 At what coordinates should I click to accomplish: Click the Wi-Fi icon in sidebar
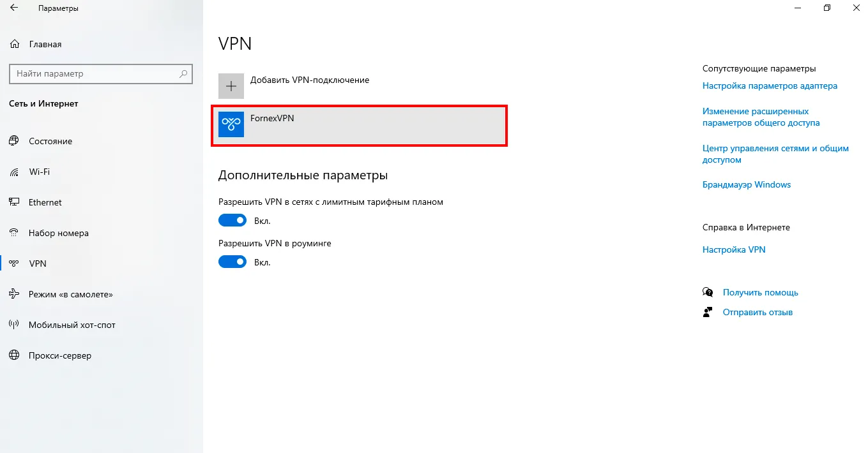14,172
